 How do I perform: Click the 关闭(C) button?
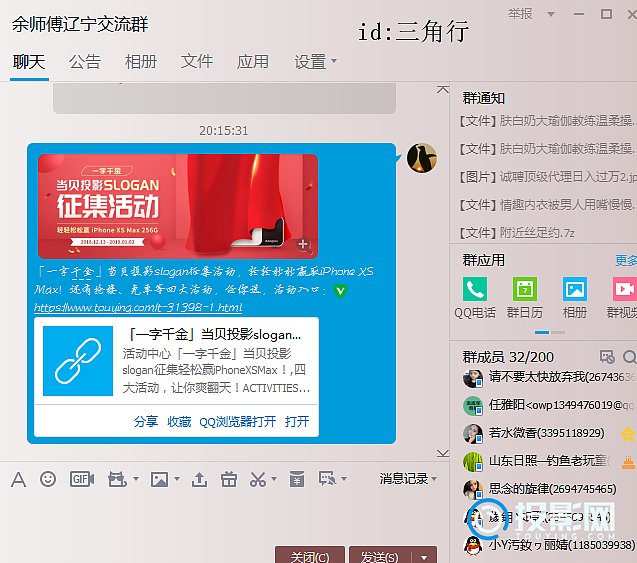click(x=310, y=557)
